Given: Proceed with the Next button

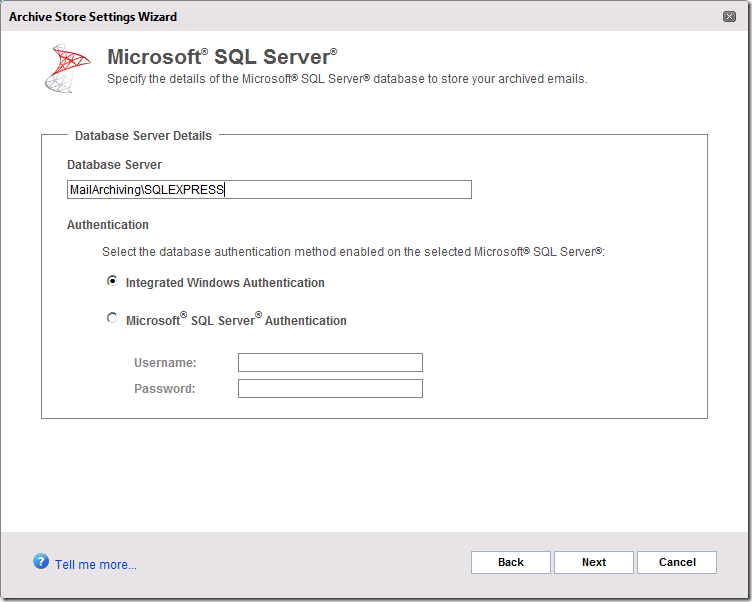Looking at the screenshot, I should coord(594,562).
